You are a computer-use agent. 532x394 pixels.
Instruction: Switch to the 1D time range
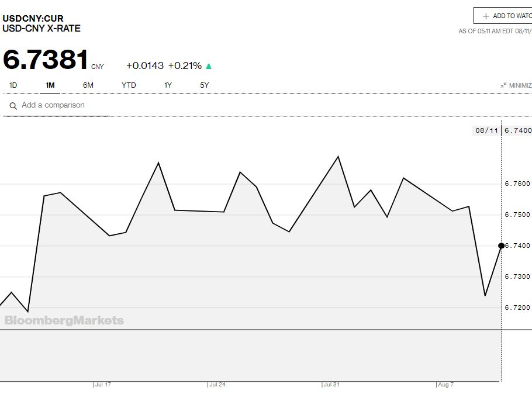(x=13, y=85)
